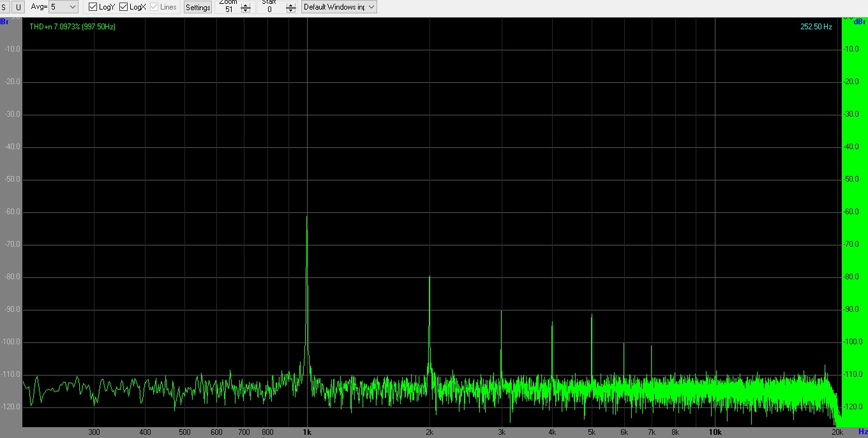Viewport: 868px width, 438px height.
Task: Increase the Start value with up arrow
Action: [291, 6]
